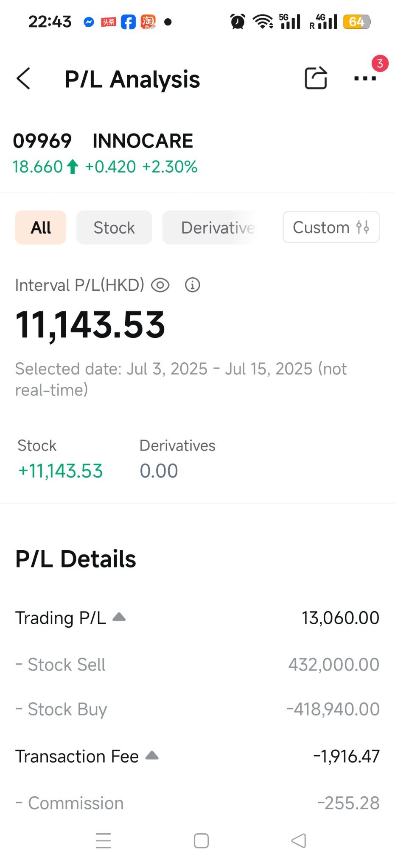Viewport: 395px width, 868px height.
Task: Open the three-dot more menu
Action: point(365,78)
